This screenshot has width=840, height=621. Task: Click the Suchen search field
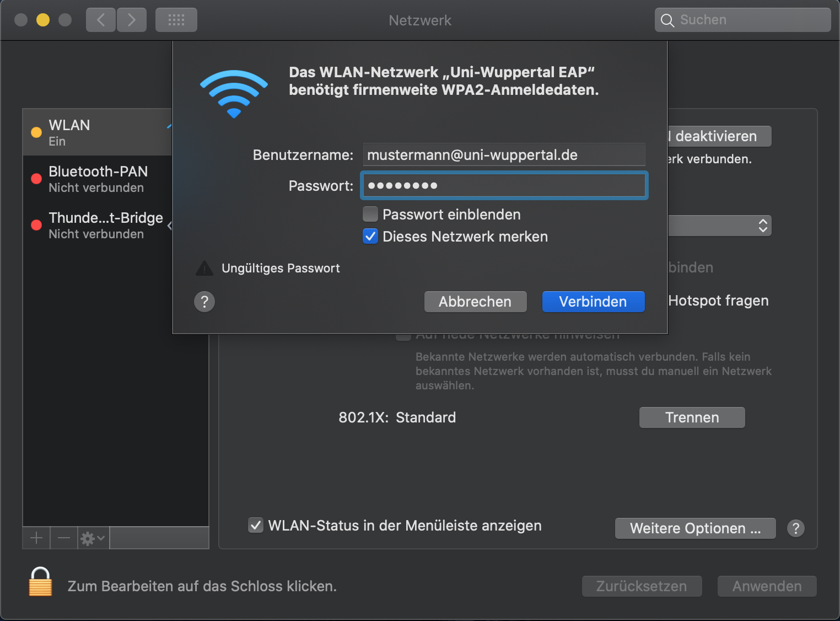click(x=742, y=20)
